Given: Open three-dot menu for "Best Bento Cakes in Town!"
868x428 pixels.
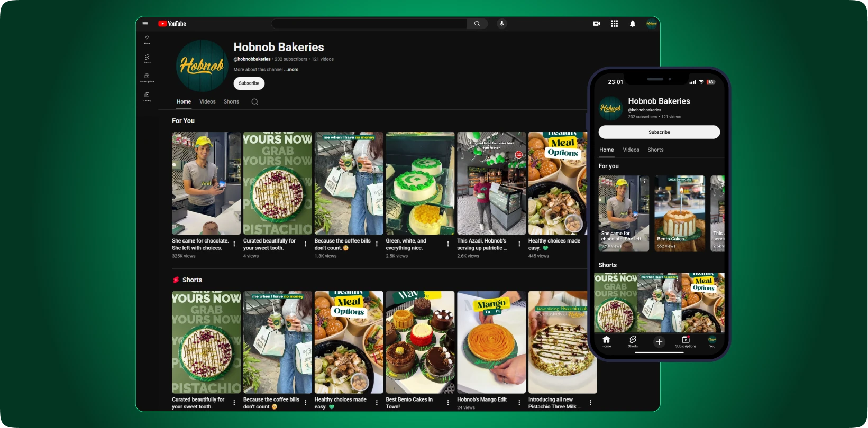Looking at the screenshot, I should (x=448, y=403).
